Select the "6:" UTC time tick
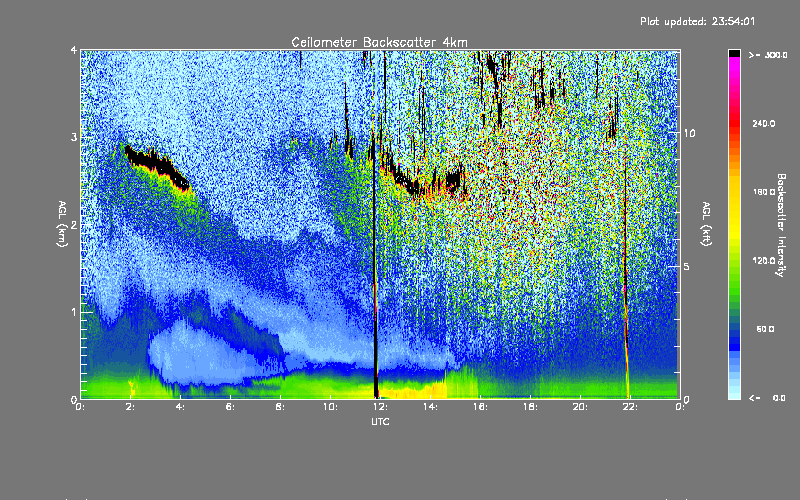 231,407
